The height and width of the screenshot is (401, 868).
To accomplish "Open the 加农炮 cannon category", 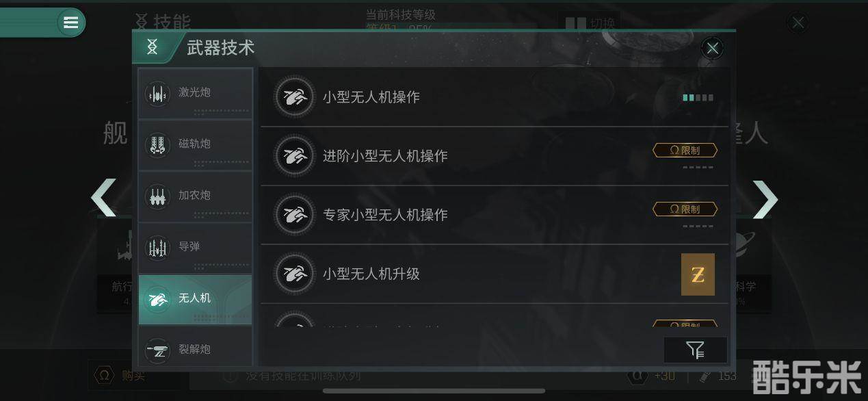I will pos(195,196).
